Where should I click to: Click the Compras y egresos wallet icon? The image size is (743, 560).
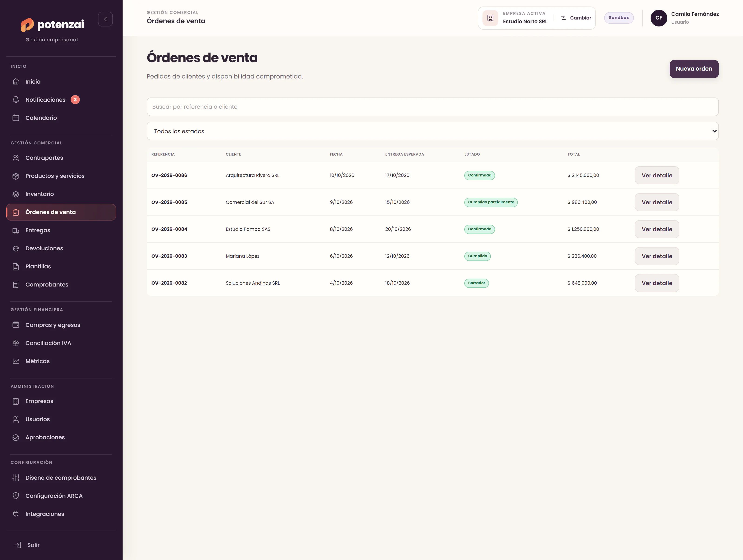tap(16, 325)
